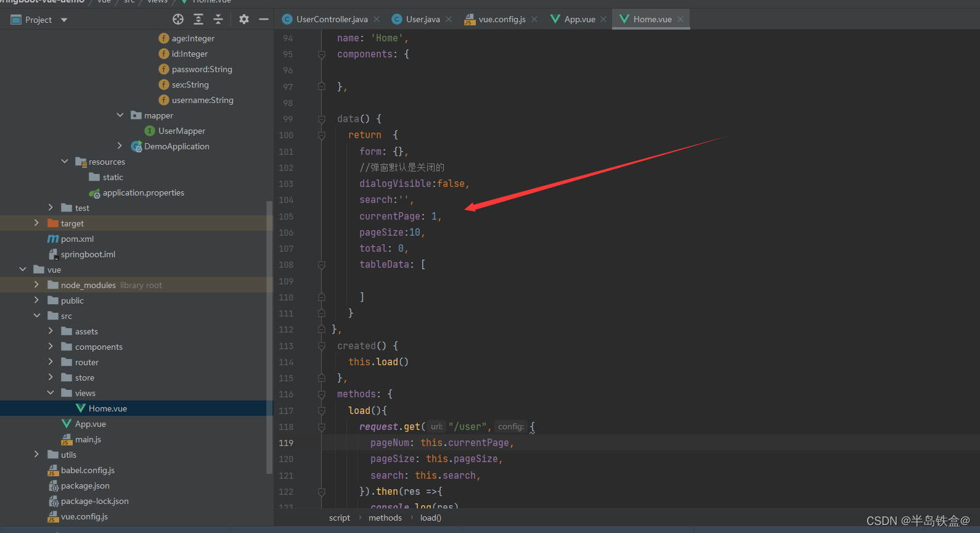Click the Expand All toolbar icon

tap(198, 19)
